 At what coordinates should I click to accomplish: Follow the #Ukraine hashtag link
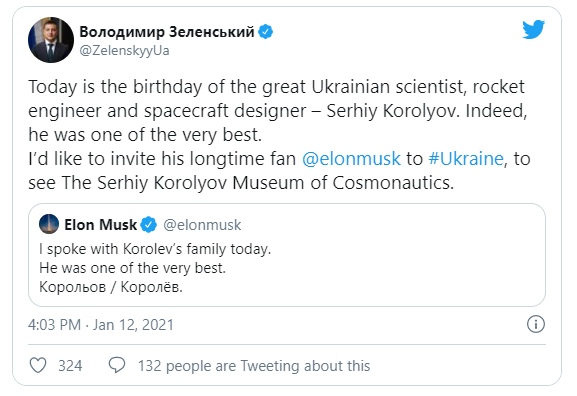(466, 159)
